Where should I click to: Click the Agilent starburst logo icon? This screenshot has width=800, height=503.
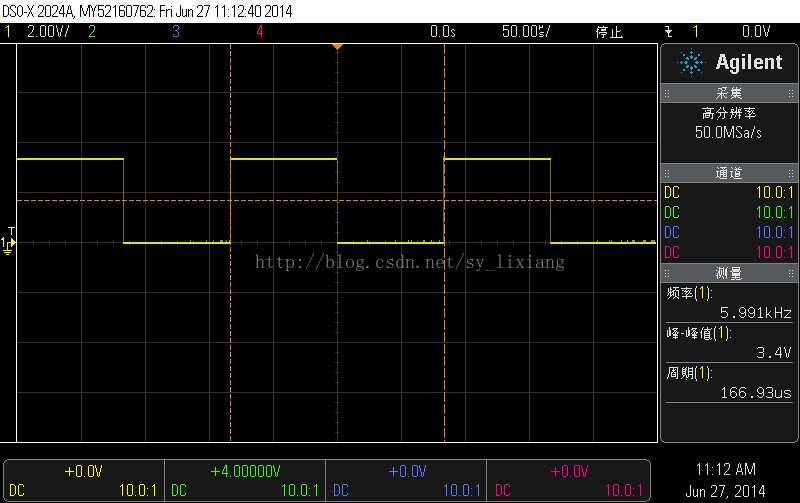point(691,63)
